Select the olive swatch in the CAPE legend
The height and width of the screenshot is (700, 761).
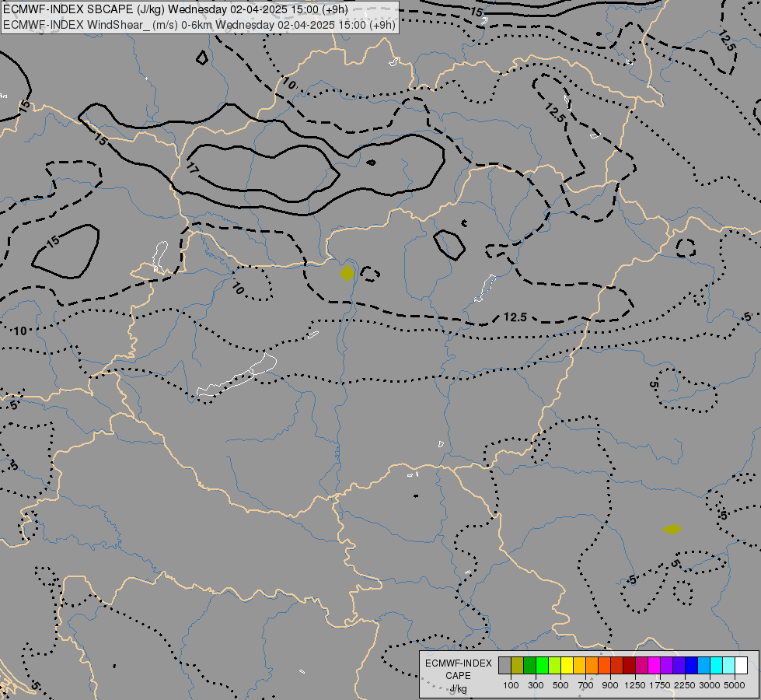[517, 666]
